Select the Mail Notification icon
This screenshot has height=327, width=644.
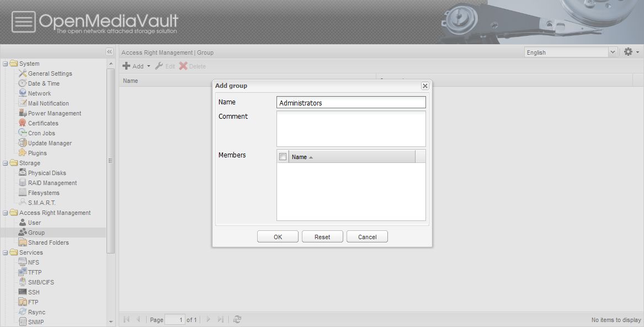tap(23, 103)
